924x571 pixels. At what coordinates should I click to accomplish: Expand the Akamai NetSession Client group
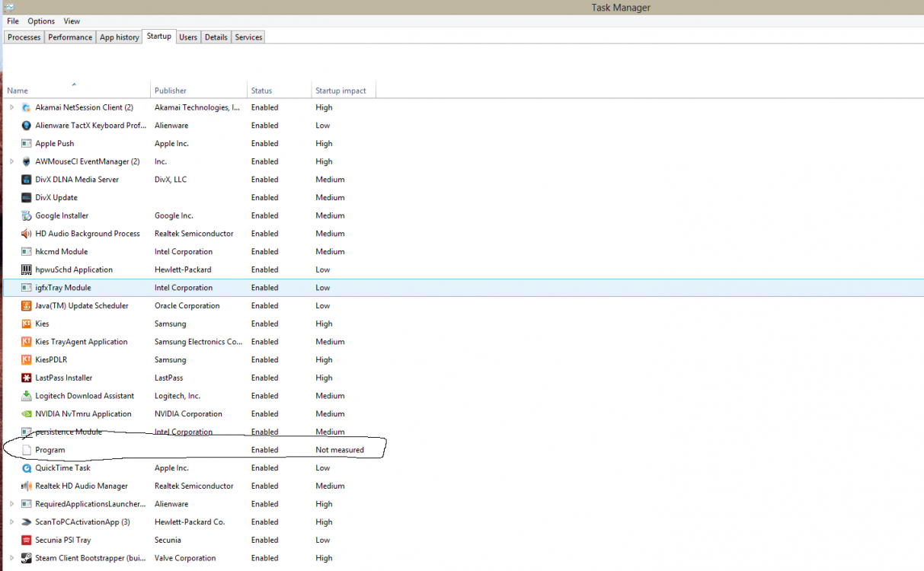click(x=11, y=107)
